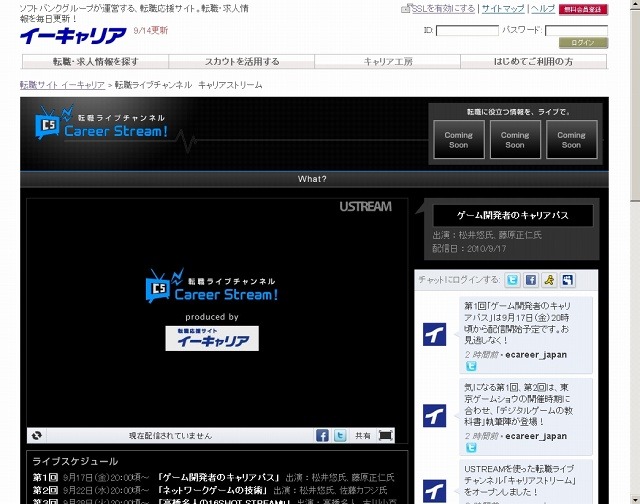Click the SSL lock icon

tap(406, 8)
